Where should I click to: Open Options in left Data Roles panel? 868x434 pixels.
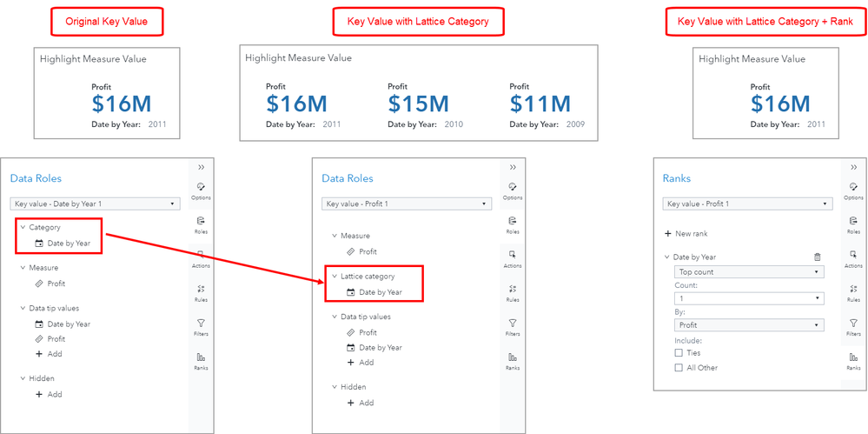(x=201, y=190)
